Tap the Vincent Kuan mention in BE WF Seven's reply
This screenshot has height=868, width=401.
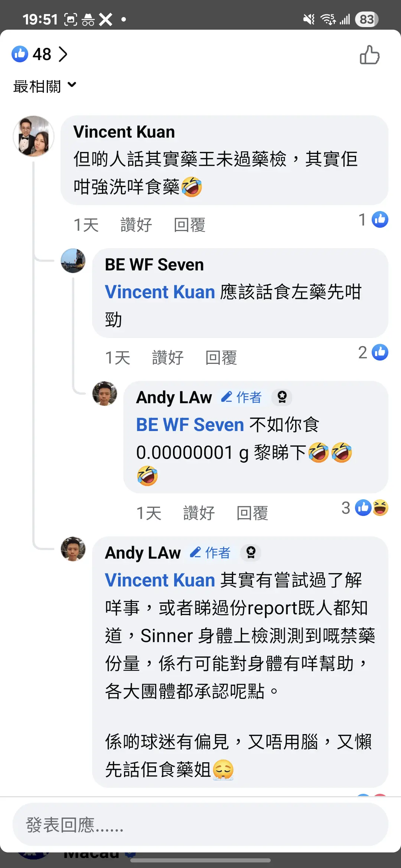coord(160,292)
